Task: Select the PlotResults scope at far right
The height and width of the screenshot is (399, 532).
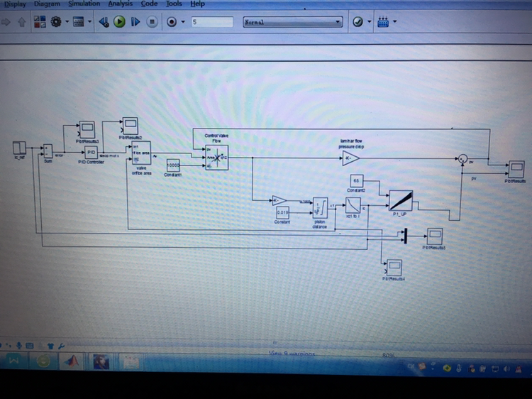Action: (516, 170)
